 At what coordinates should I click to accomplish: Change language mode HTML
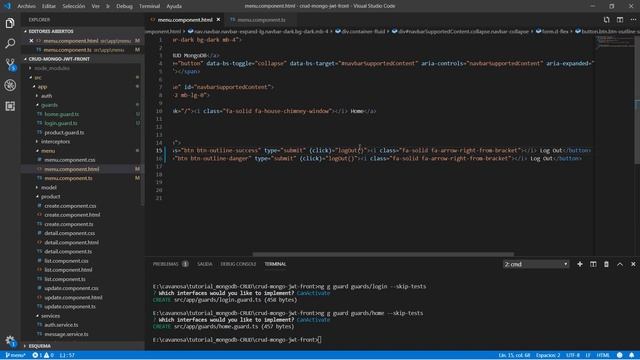click(x=603, y=355)
